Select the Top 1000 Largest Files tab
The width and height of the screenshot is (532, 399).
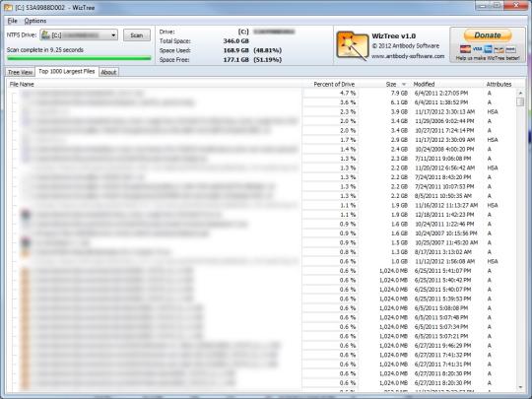[x=67, y=71]
